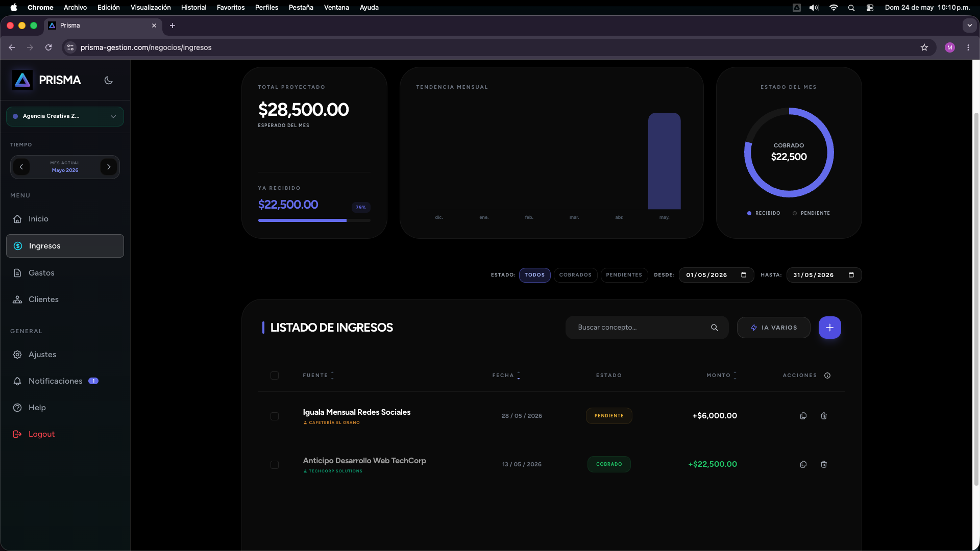The image size is (980, 551).
Task: Filter list by Pendientes status
Action: (624, 275)
